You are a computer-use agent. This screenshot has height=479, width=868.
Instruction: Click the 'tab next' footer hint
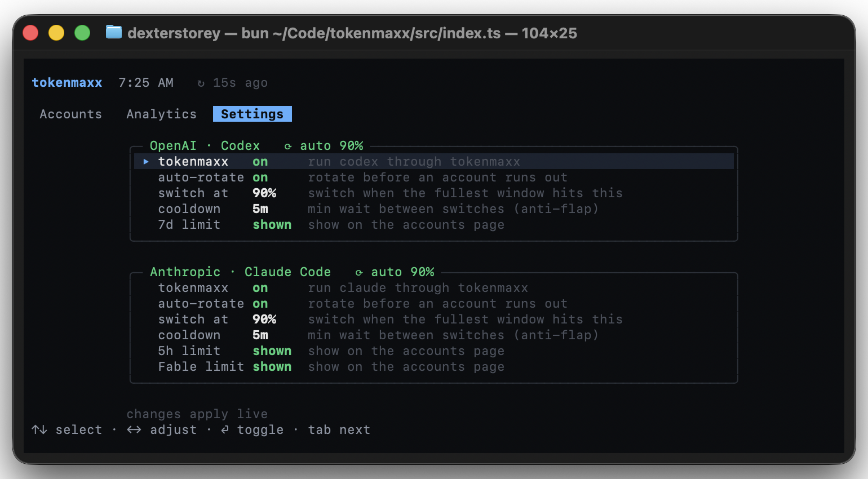[339, 430]
